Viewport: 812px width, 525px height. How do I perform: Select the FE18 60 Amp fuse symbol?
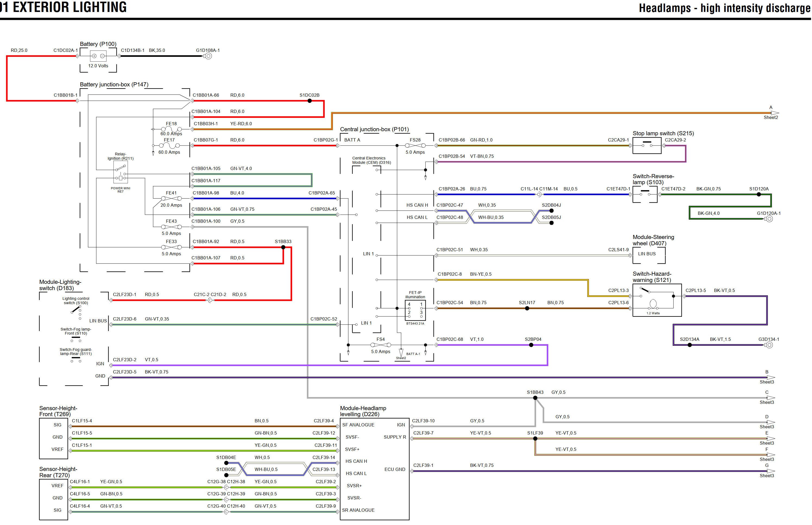click(x=171, y=129)
